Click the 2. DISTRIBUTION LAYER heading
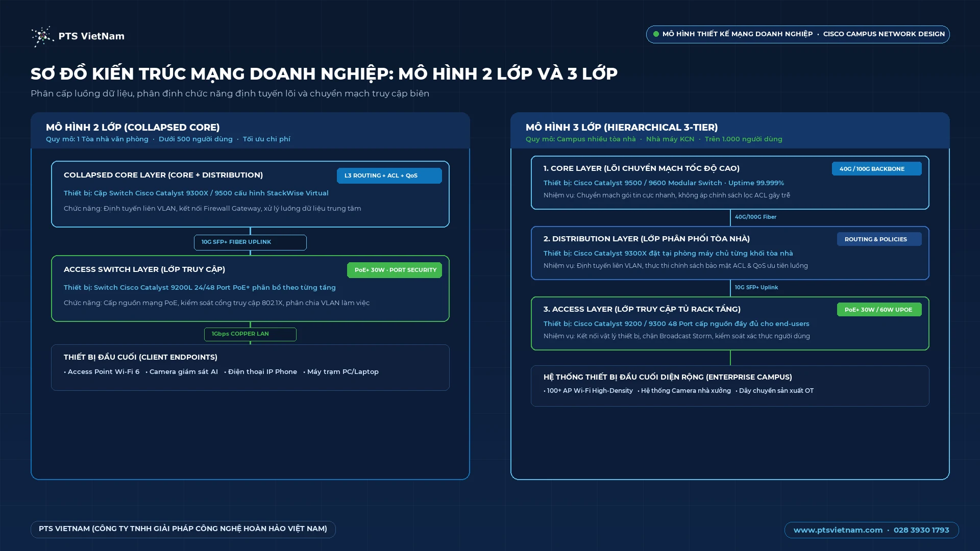The height and width of the screenshot is (551, 980). click(647, 239)
